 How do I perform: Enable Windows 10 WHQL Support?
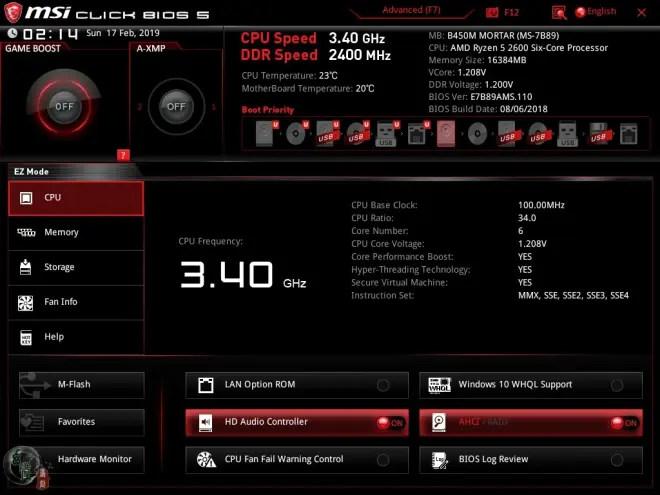pos(617,385)
